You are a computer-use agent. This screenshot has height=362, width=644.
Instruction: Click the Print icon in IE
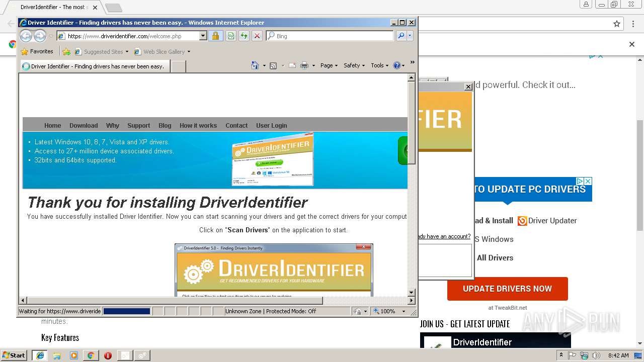point(304,65)
